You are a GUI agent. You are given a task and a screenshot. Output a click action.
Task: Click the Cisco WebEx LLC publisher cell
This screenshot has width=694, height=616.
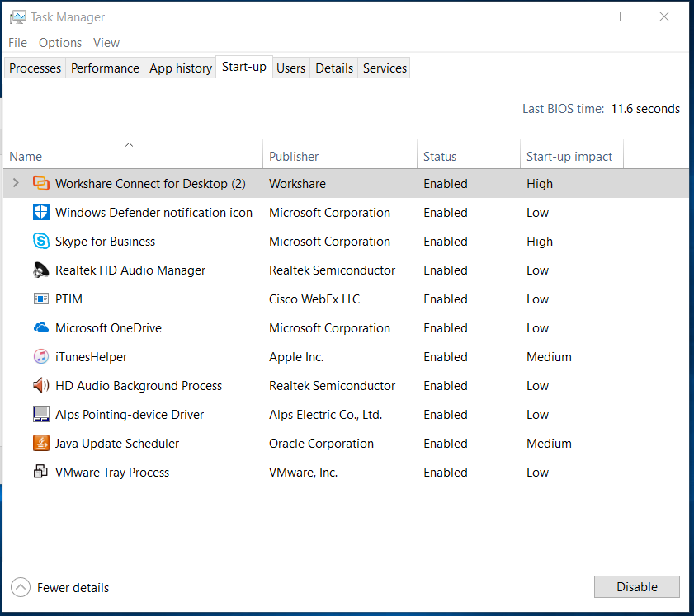(x=314, y=299)
